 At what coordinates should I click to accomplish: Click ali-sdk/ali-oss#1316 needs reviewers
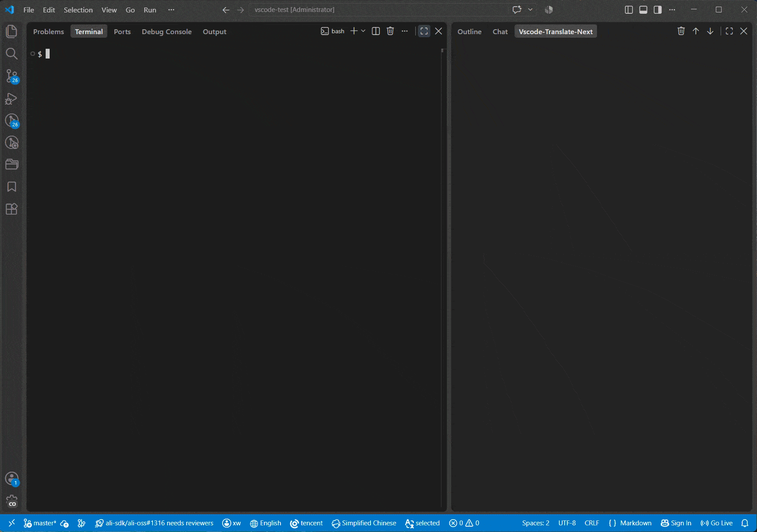(x=154, y=523)
